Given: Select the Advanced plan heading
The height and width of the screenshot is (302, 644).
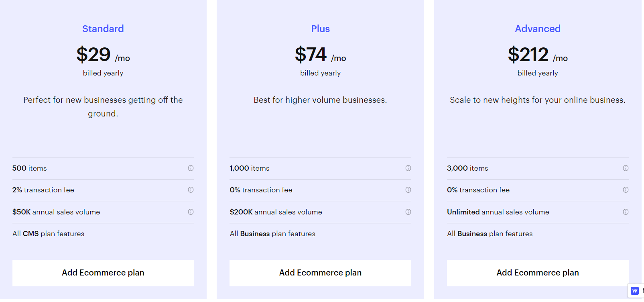Looking at the screenshot, I should [x=538, y=29].
